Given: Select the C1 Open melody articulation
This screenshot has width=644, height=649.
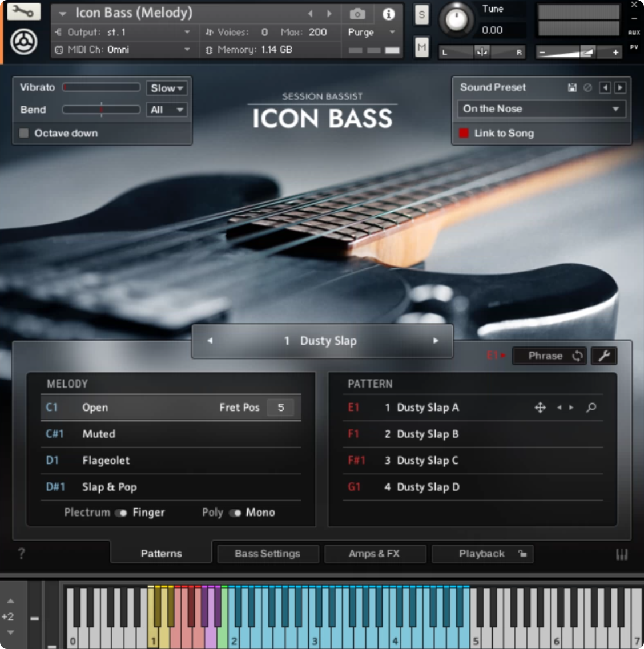Looking at the screenshot, I should [171, 408].
